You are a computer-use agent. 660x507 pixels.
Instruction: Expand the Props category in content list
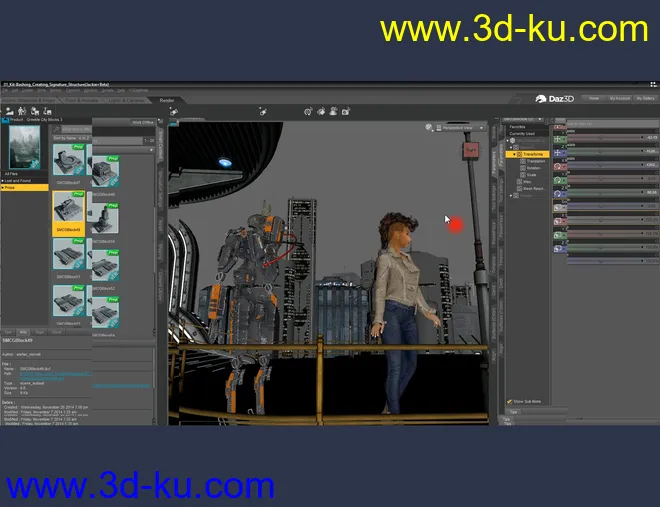coord(11,187)
